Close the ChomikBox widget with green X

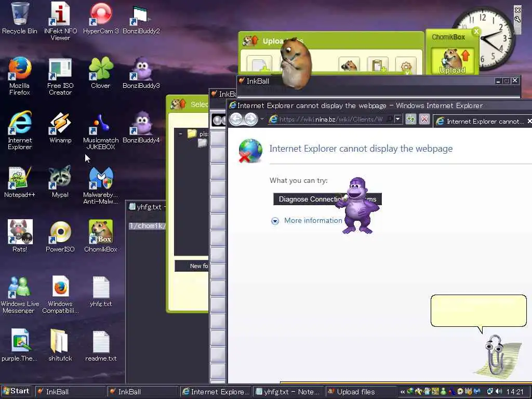click(476, 32)
